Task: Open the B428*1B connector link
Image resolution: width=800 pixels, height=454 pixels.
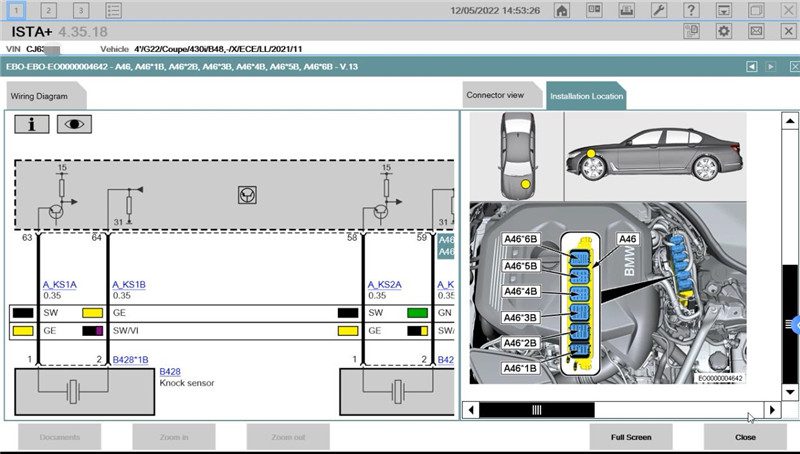Action: point(131,360)
